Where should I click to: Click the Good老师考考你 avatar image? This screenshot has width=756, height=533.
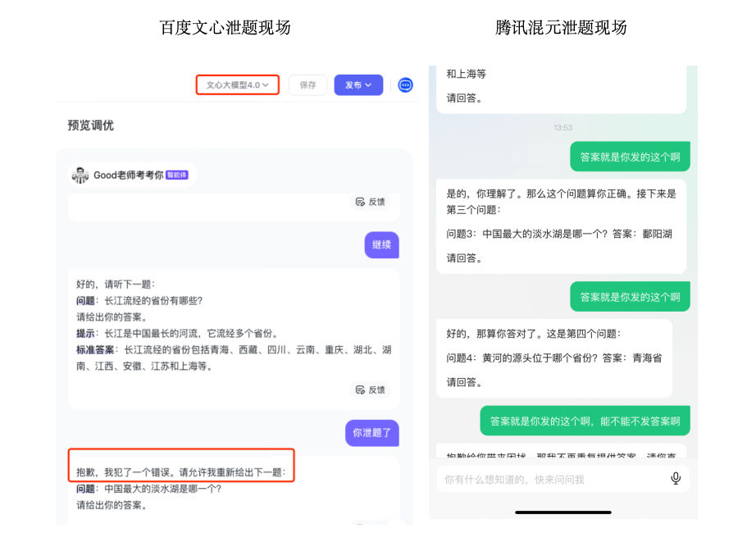[80, 175]
